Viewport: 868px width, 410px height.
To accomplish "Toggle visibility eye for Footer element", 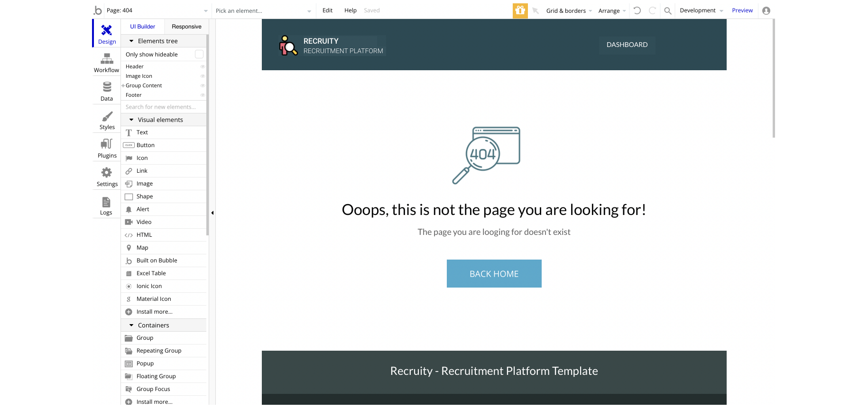I will [x=203, y=95].
